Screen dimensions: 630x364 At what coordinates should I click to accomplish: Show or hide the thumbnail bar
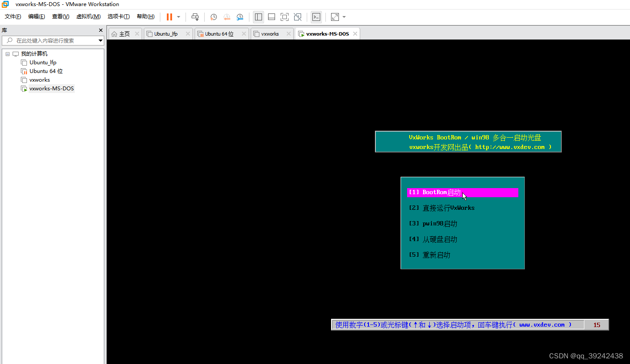tap(272, 17)
